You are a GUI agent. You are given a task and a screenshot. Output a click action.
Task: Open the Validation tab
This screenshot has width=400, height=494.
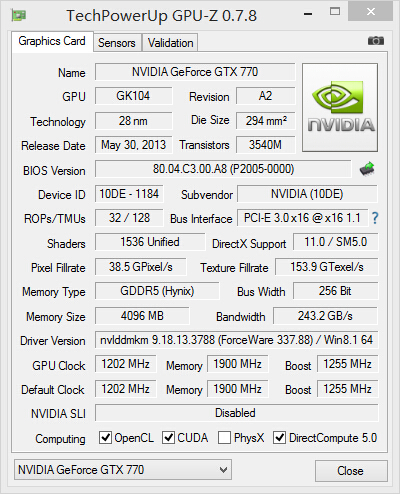click(x=170, y=43)
